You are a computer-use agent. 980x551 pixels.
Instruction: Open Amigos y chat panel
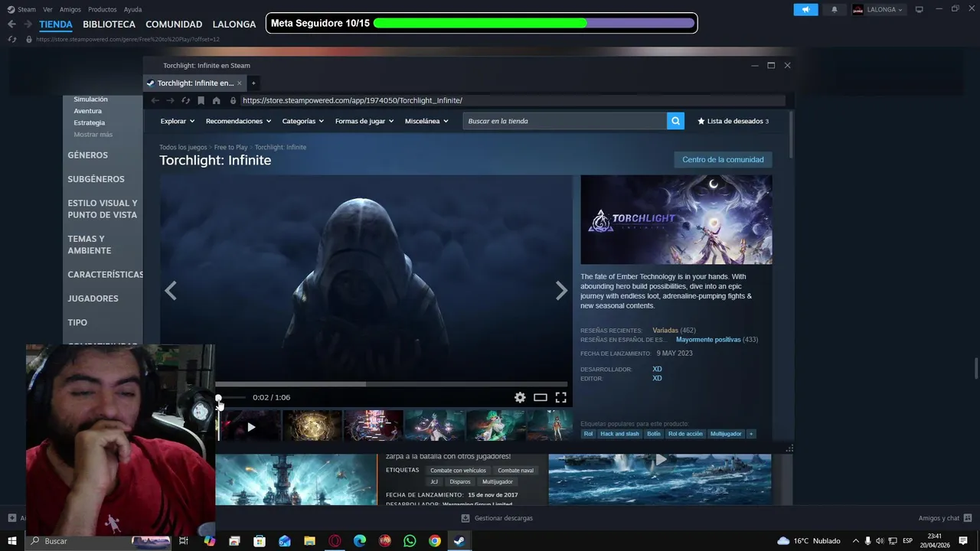[x=945, y=518]
